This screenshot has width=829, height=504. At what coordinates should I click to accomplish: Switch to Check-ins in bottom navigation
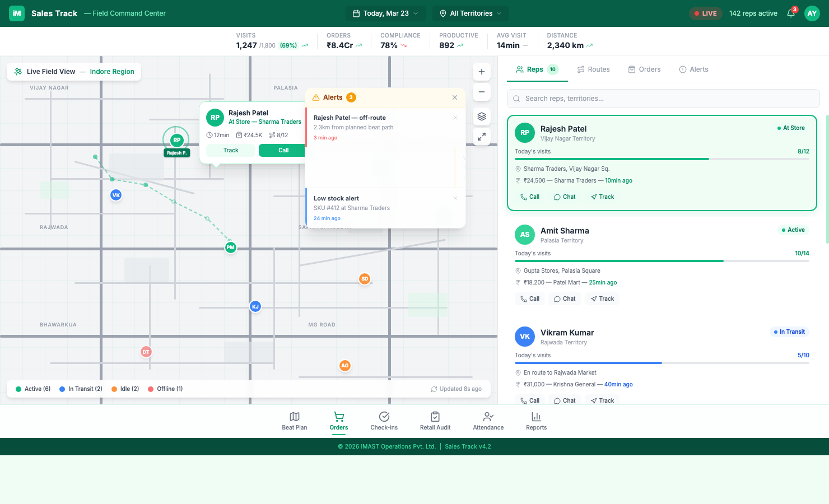click(384, 421)
